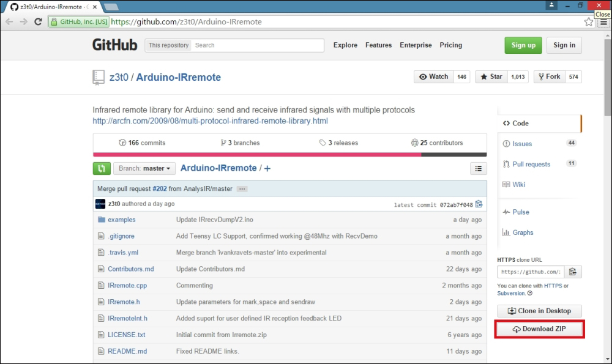
Task: Open the IRremote.h file
Action: click(124, 302)
